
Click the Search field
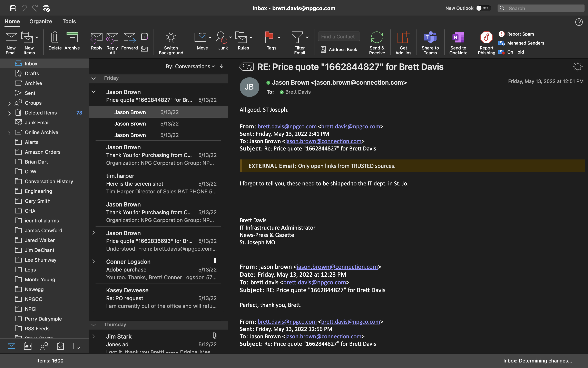[541, 8]
